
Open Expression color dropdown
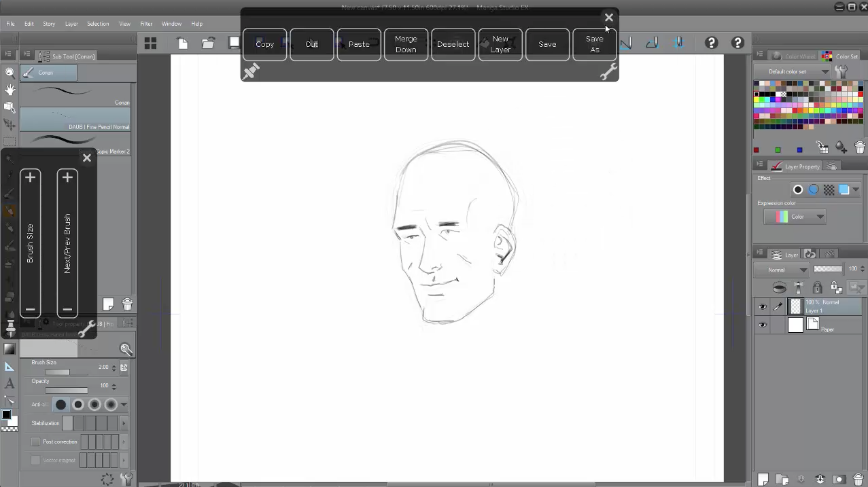(x=795, y=217)
